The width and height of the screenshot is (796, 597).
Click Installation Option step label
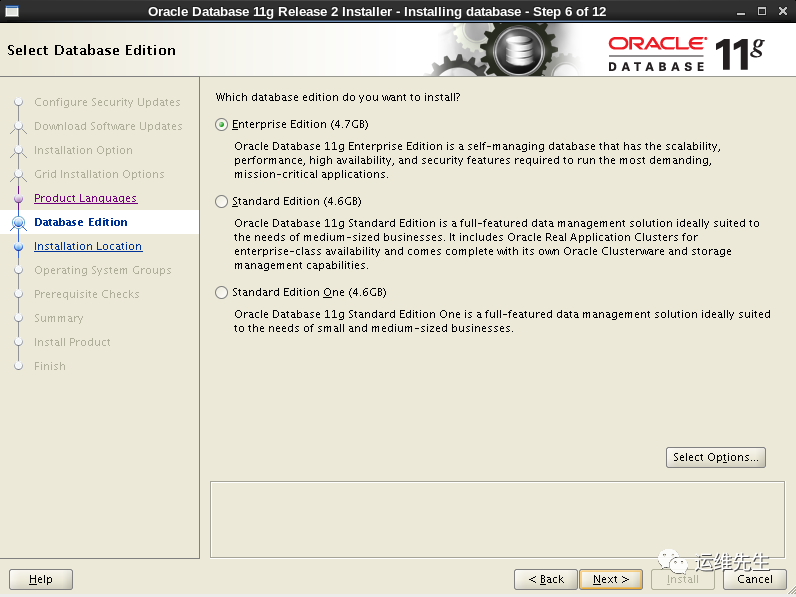coord(83,150)
